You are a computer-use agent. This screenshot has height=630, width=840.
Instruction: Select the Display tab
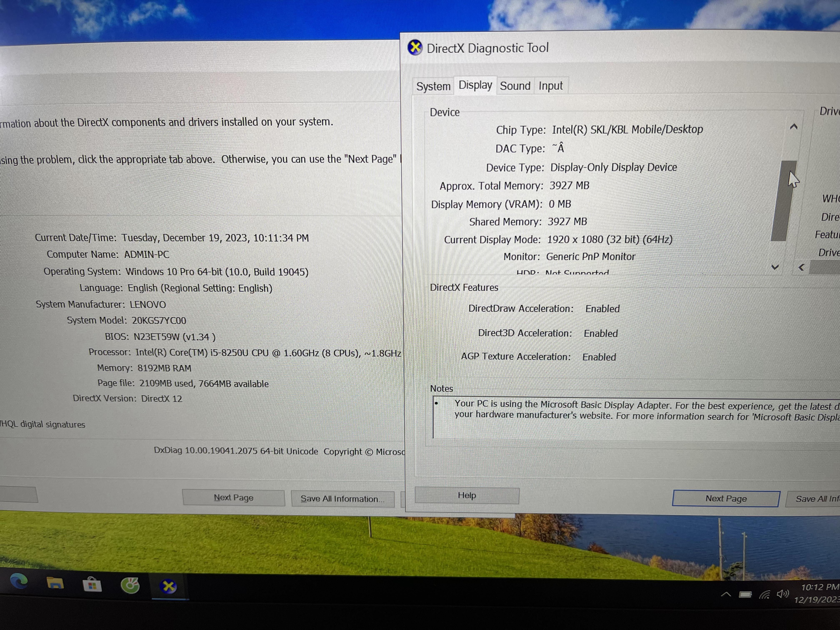coord(475,85)
